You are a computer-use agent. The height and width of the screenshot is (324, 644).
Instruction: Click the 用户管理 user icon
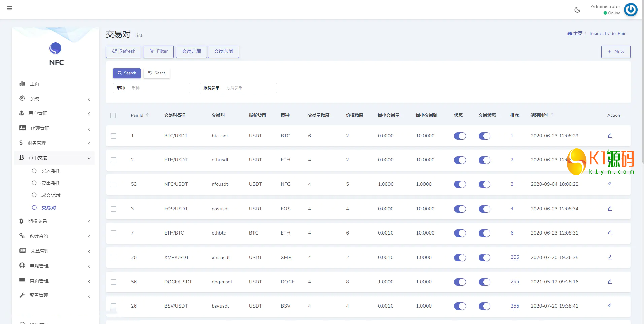tap(22, 113)
